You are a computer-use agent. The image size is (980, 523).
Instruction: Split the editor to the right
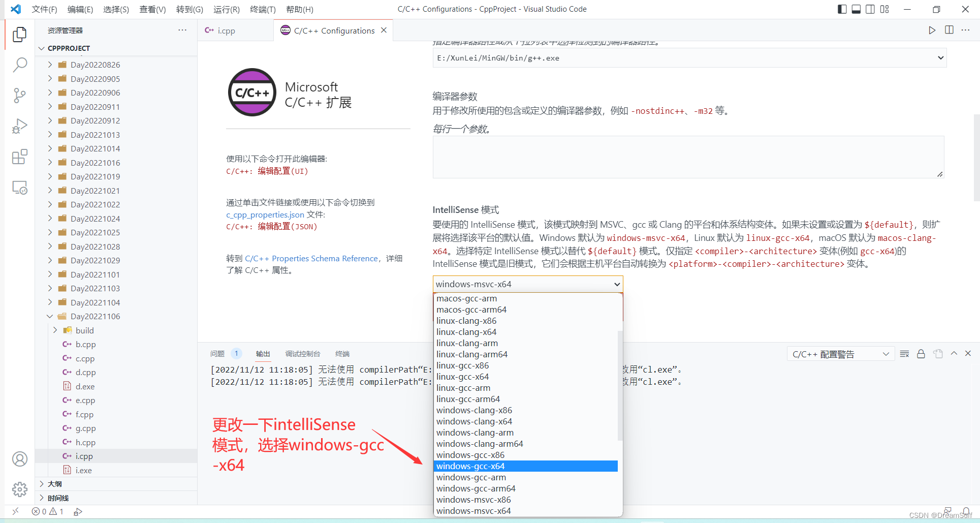click(949, 30)
